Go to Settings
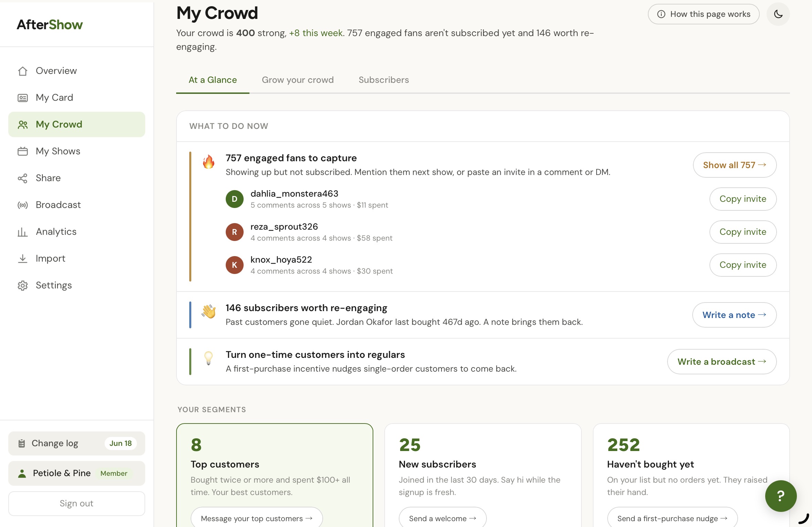 pos(77,285)
